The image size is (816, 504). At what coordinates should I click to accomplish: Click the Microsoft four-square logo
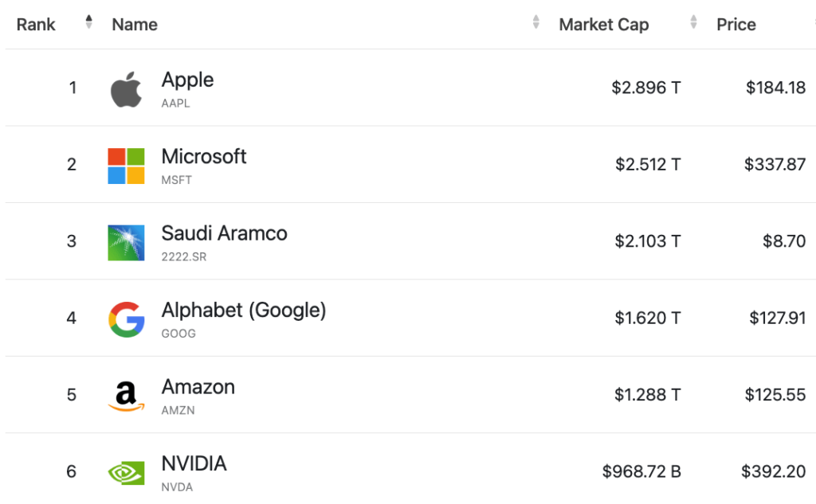pyautogui.click(x=126, y=166)
